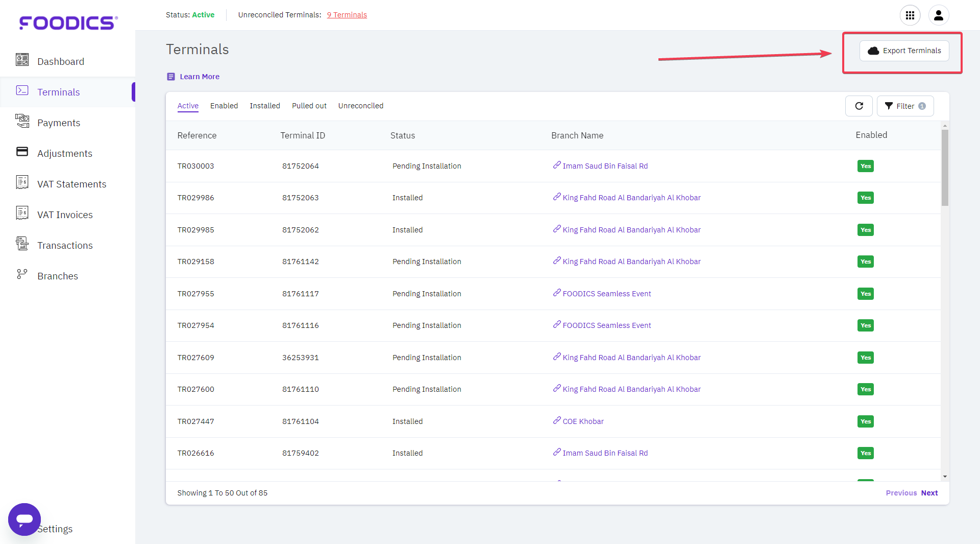Click the FOODICS logo
This screenshot has height=544, width=980.
[68, 22]
